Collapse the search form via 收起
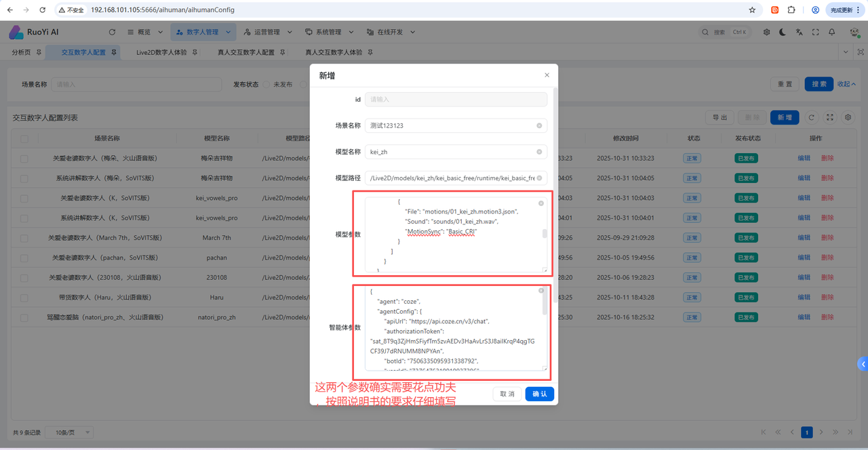This screenshot has width=868, height=450. tap(846, 84)
